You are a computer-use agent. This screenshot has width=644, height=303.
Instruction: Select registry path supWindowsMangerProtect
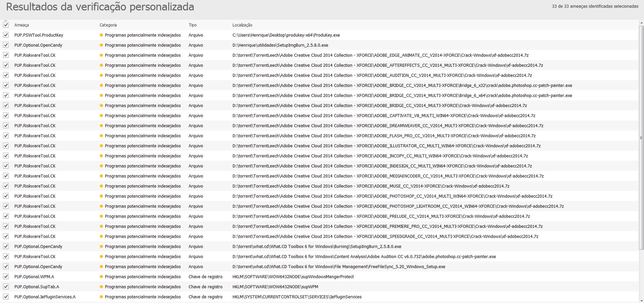tap(293, 277)
